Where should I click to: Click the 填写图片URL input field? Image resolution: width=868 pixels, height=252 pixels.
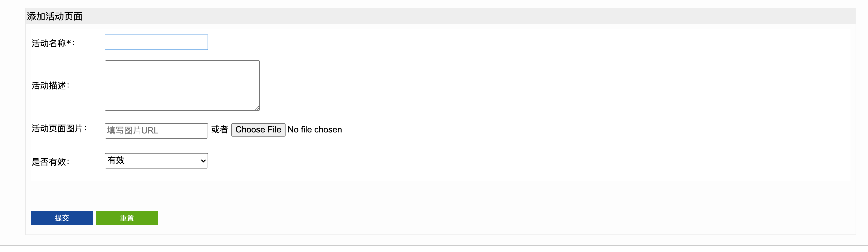pyautogui.click(x=156, y=131)
